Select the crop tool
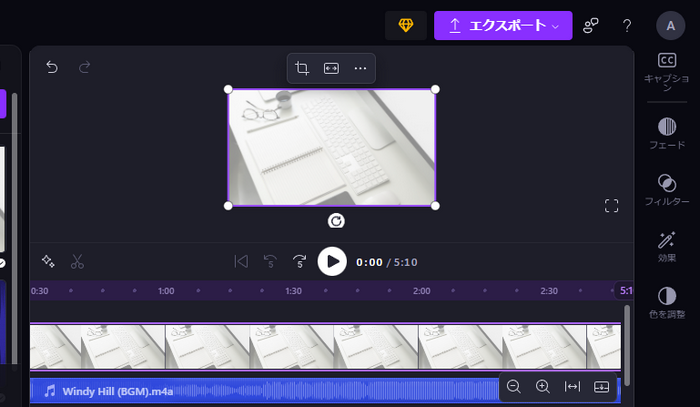Screen dimensions: 700x407 coord(302,68)
